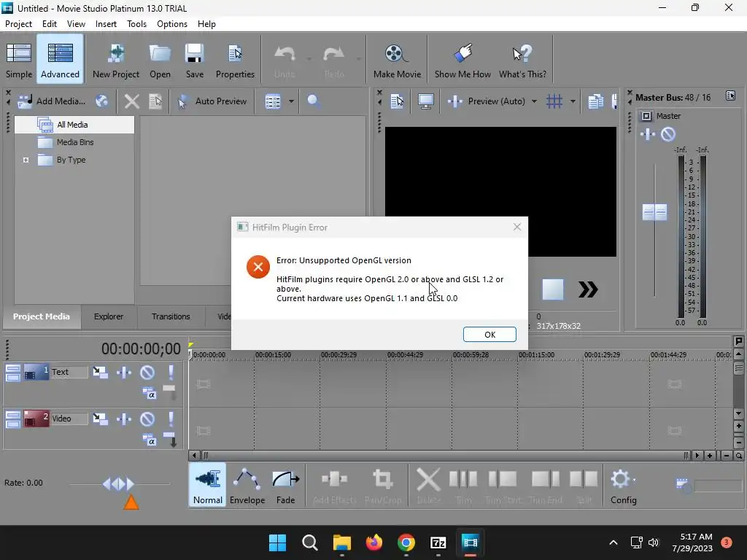This screenshot has width=747, height=560.
Task: Select the Advanced mode button
Action: coord(60,60)
